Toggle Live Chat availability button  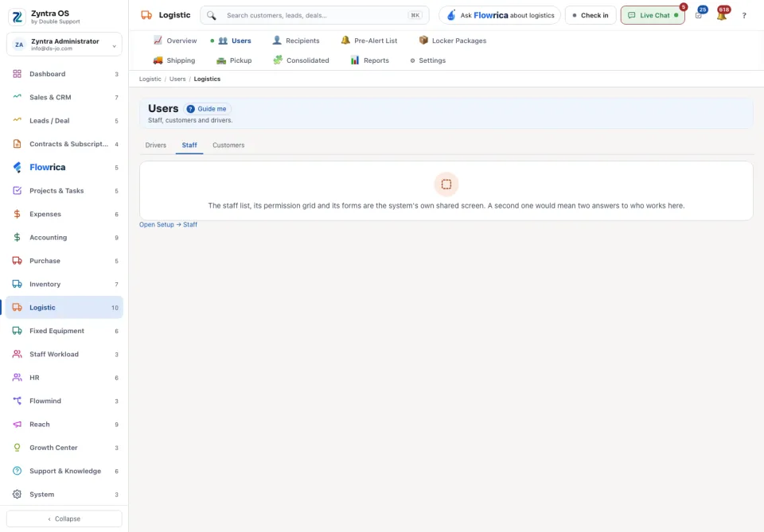coord(653,16)
